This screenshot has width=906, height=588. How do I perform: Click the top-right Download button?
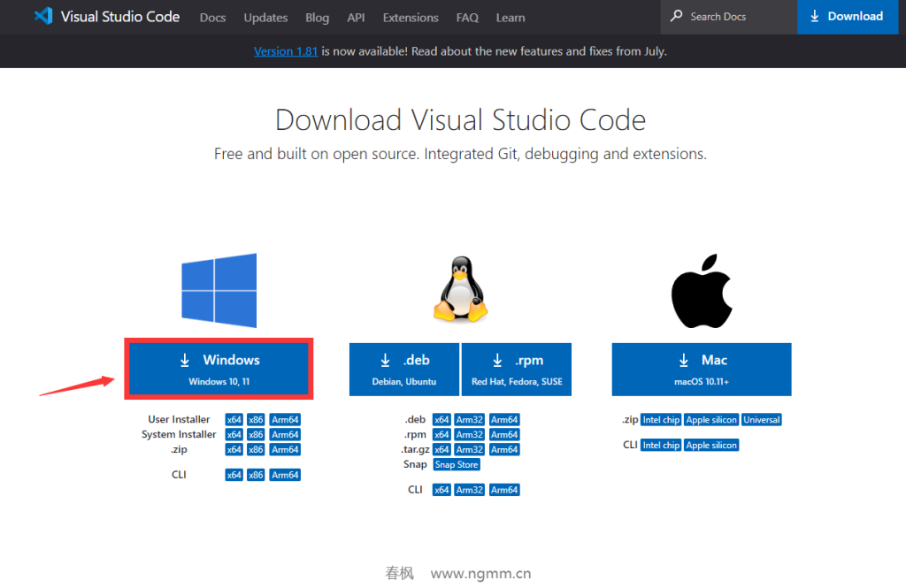[x=848, y=17]
